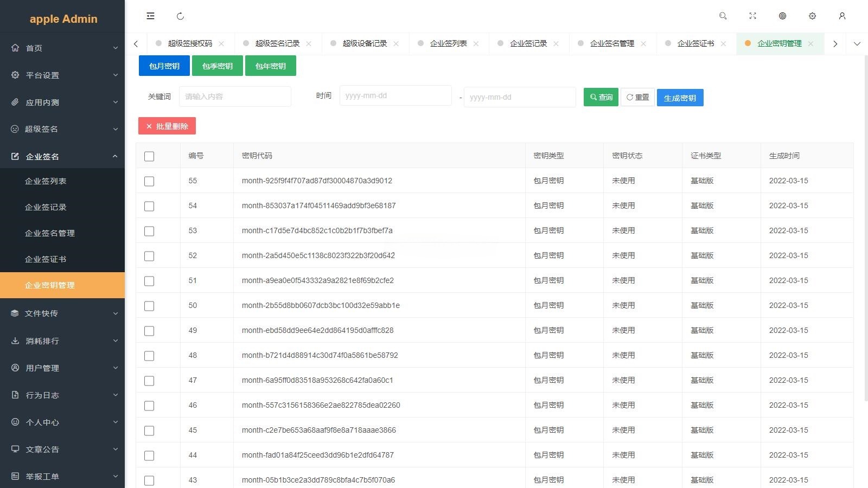Open the language globe icon
The height and width of the screenshot is (488, 868).
[x=782, y=16]
